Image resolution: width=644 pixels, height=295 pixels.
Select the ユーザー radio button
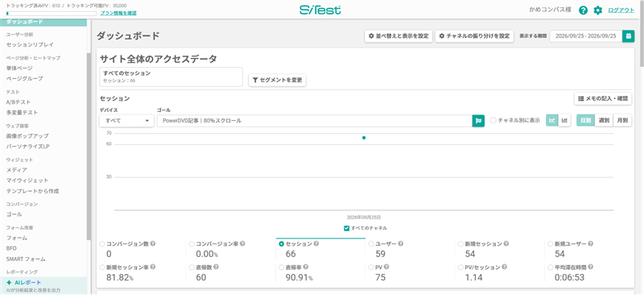tap(371, 243)
